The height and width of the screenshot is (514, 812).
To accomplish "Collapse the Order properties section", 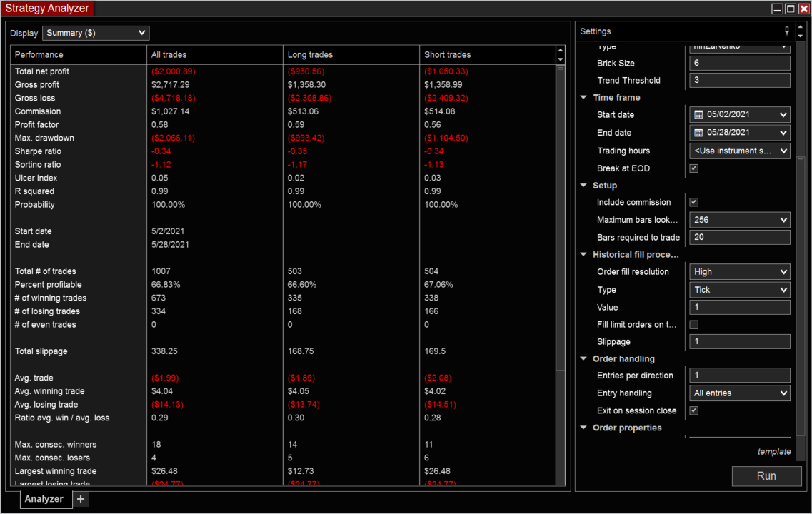I will [x=583, y=428].
